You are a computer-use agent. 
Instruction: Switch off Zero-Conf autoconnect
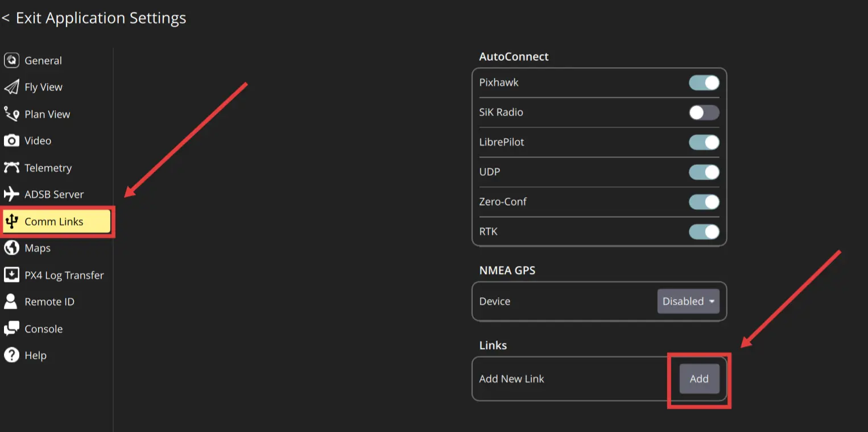(704, 202)
